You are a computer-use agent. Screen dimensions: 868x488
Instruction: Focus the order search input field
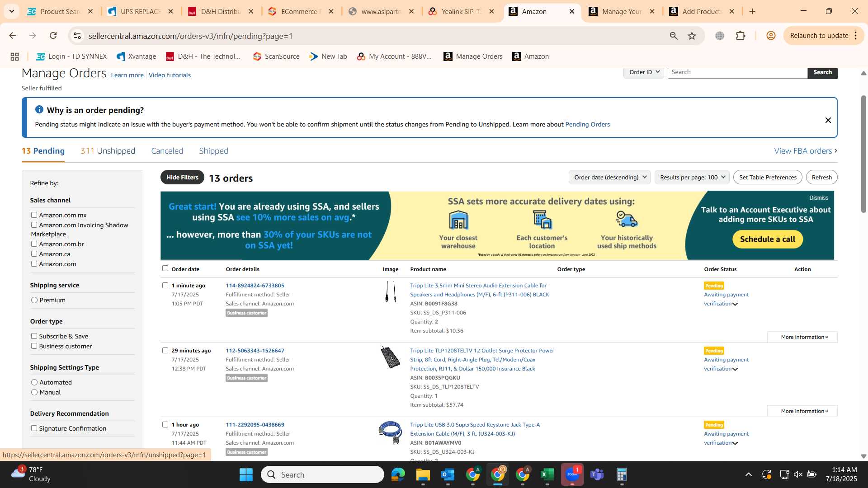(x=737, y=72)
